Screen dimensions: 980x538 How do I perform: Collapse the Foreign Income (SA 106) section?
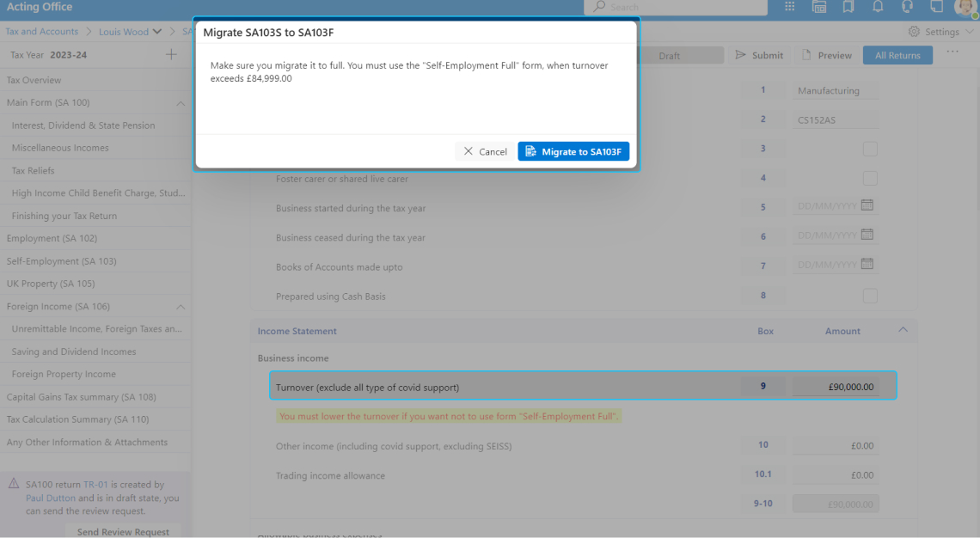point(181,307)
